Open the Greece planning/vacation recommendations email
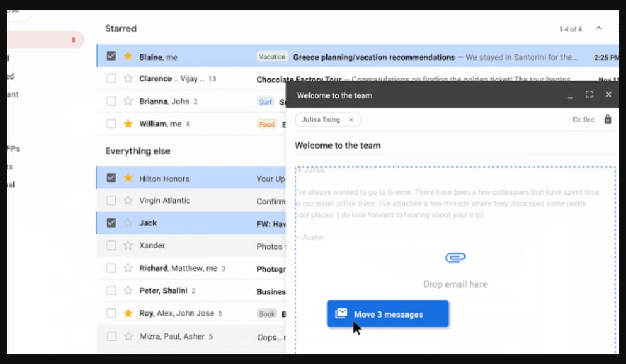The height and width of the screenshot is (364, 626). click(374, 57)
